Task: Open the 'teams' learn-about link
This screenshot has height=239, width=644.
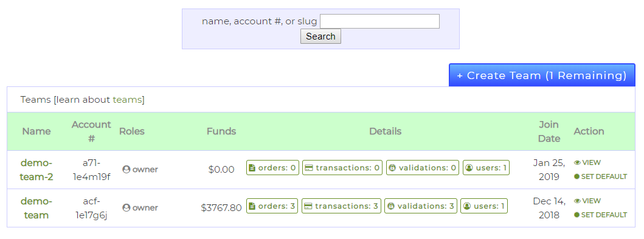Action: pos(127,99)
